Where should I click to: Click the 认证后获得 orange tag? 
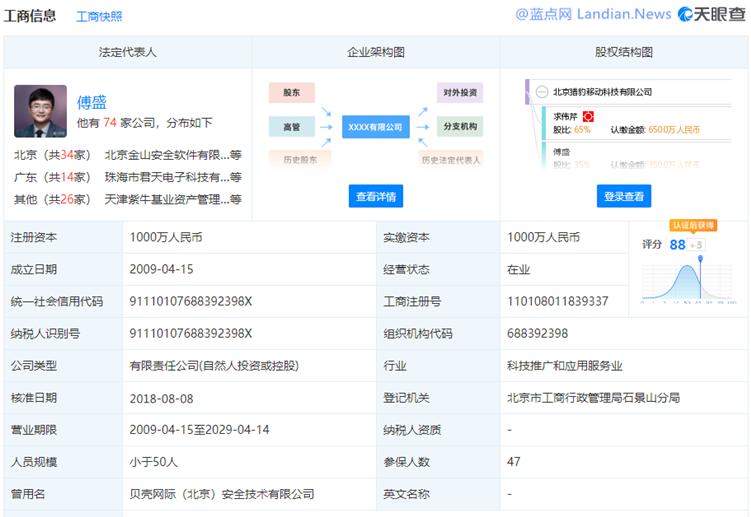(x=693, y=225)
